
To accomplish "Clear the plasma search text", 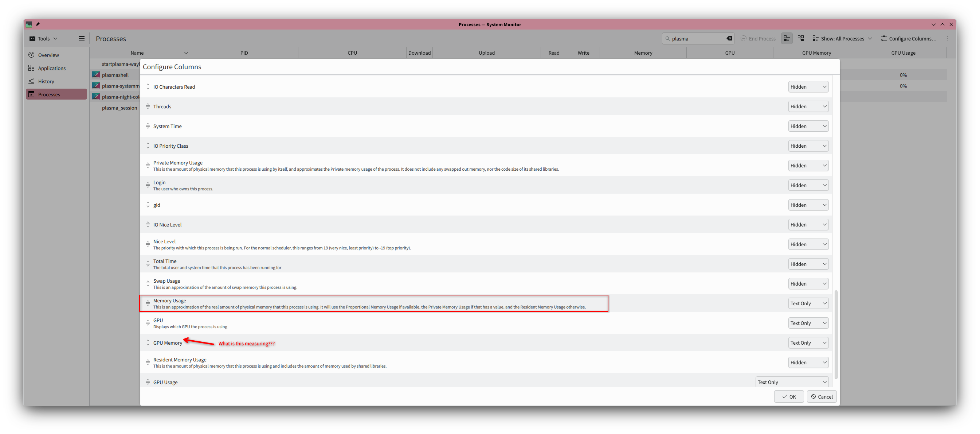I will point(729,38).
